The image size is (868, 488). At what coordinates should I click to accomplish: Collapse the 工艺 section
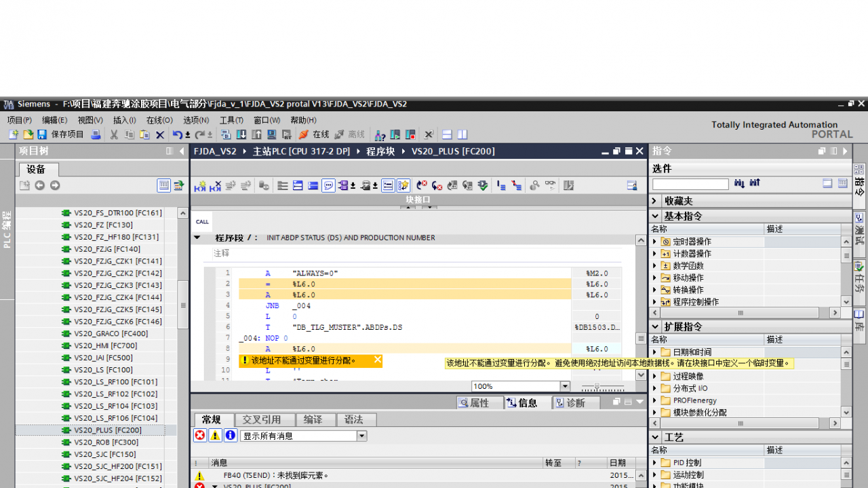click(655, 437)
